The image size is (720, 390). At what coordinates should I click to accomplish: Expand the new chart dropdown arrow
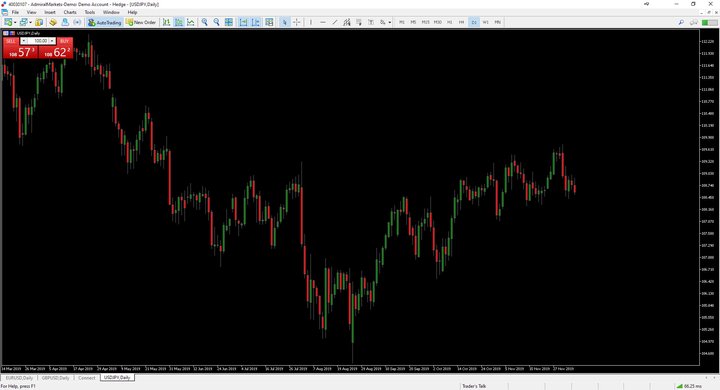(15, 22)
